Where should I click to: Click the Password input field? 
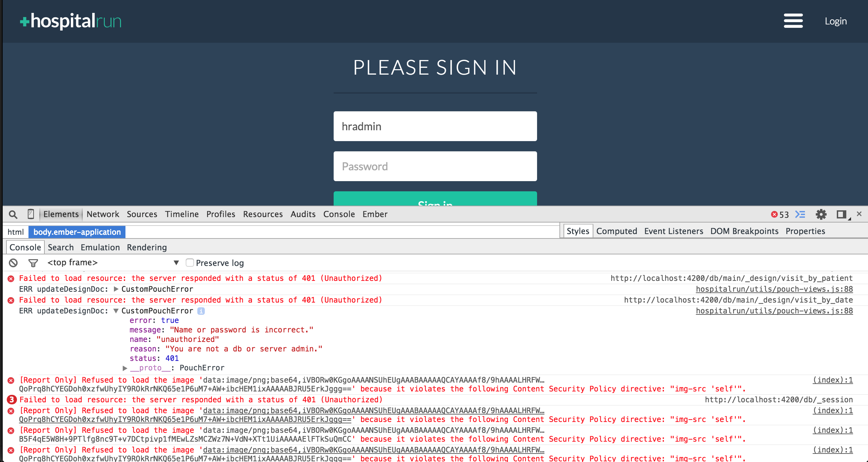click(x=435, y=166)
